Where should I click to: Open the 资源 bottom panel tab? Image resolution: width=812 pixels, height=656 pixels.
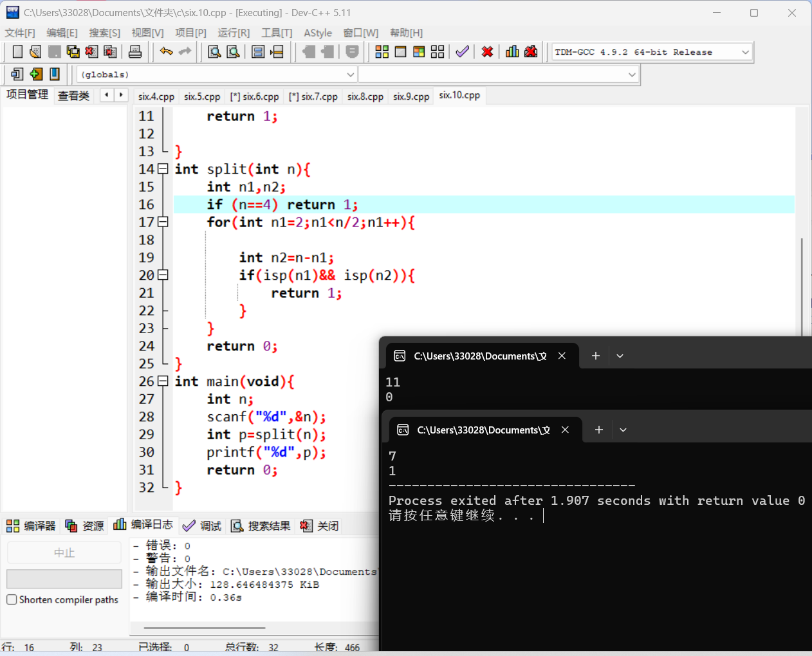tap(85, 526)
